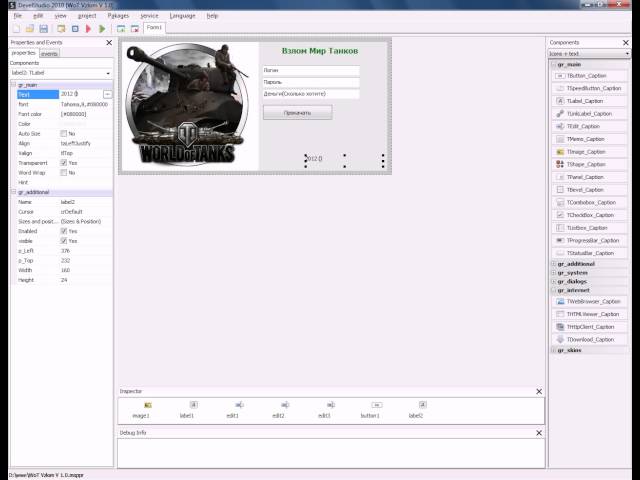This screenshot has width=640, height=480.
Task: Switch to the events tab
Action: pyautogui.click(x=49, y=53)
